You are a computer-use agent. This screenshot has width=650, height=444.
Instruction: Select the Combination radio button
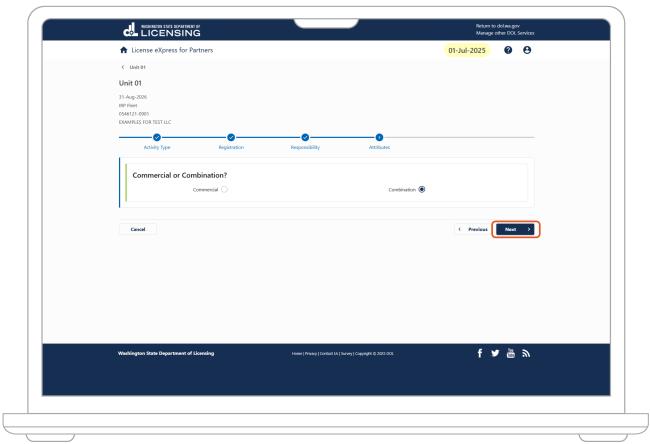[x=422, y=189]
